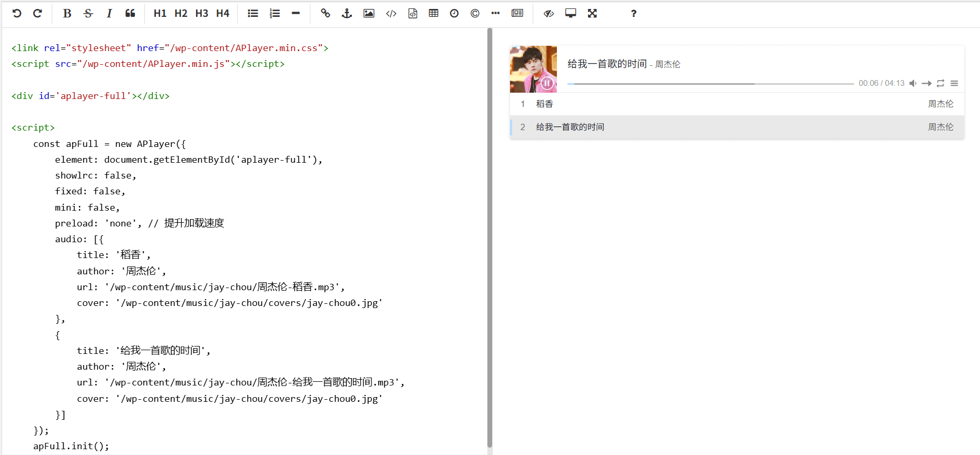The image size is (980, 455).
Task: Pause the playing song on the cover
Action: point(547,83)
